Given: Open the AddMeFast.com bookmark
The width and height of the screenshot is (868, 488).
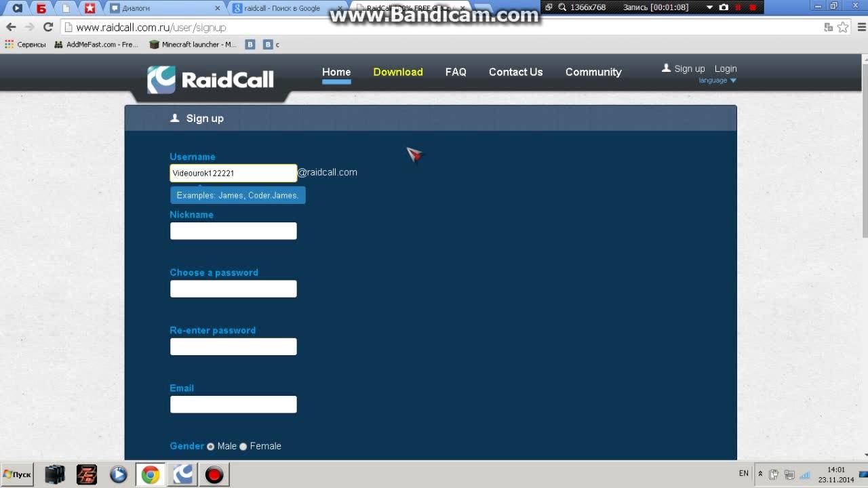Looking at the screenshot, I should click(x=96, y=44).
